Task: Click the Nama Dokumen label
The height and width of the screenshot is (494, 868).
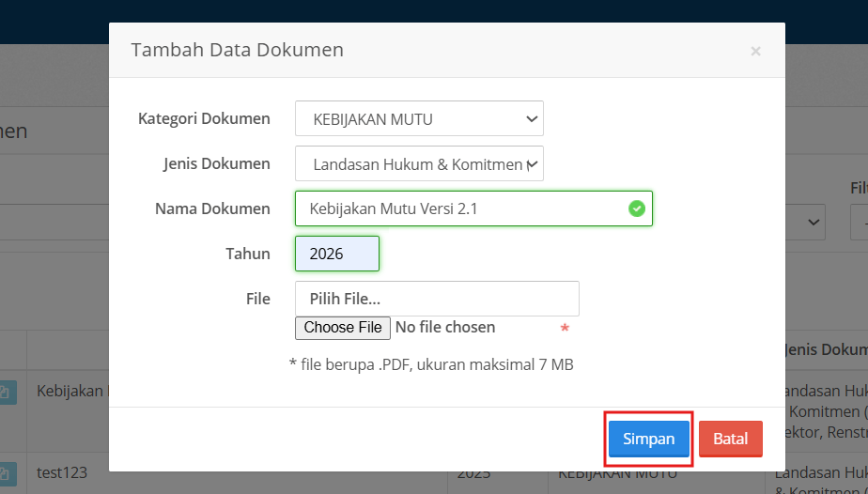Action: tap(212, 208)
